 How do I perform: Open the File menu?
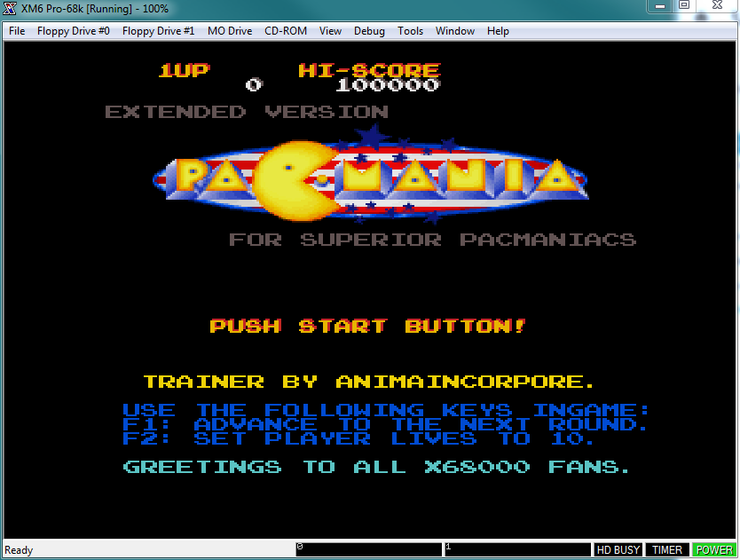[x=17, y=31]
